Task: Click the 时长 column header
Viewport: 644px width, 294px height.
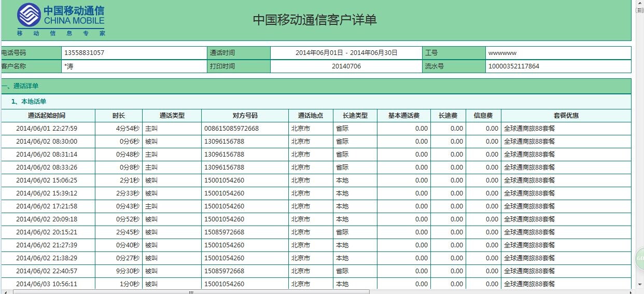Action: click(119, 116)
